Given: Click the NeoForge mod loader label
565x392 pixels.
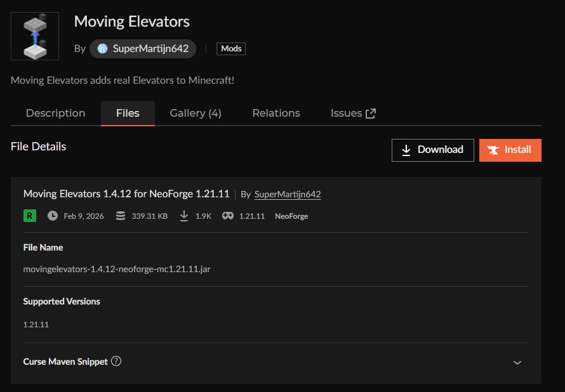Looking at the screenshot, I should [x=291, y=216].
